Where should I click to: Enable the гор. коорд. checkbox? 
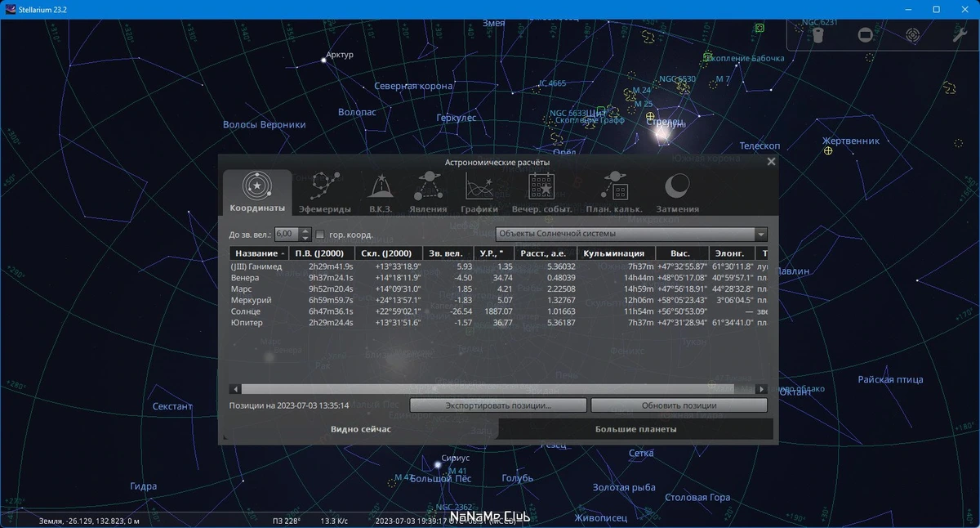point(320,235)
